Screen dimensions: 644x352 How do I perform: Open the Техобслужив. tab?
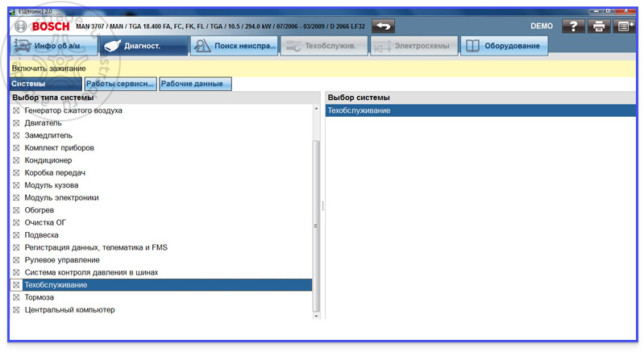click(x=324, y=46)
